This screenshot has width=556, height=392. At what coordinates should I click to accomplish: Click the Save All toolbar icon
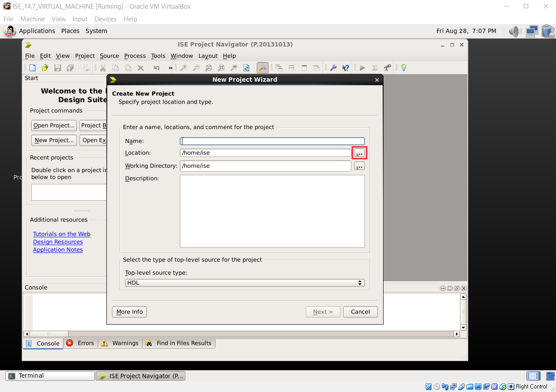(70, 68)
